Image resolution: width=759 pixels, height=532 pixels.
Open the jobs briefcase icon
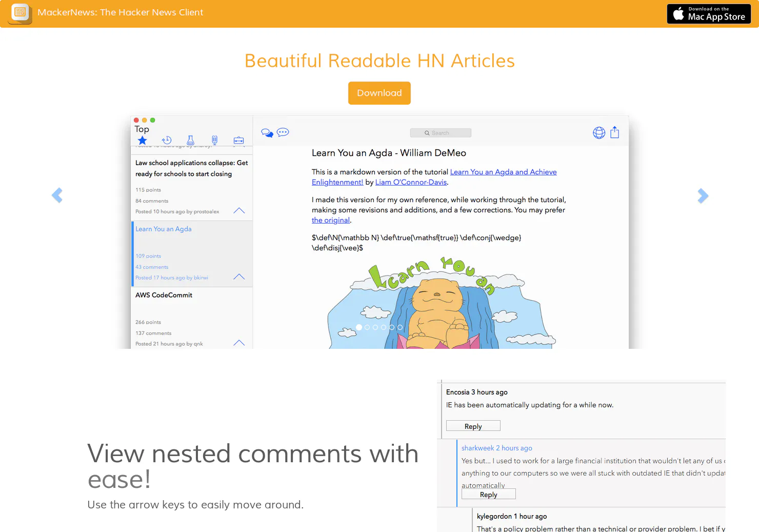[238, 140]
